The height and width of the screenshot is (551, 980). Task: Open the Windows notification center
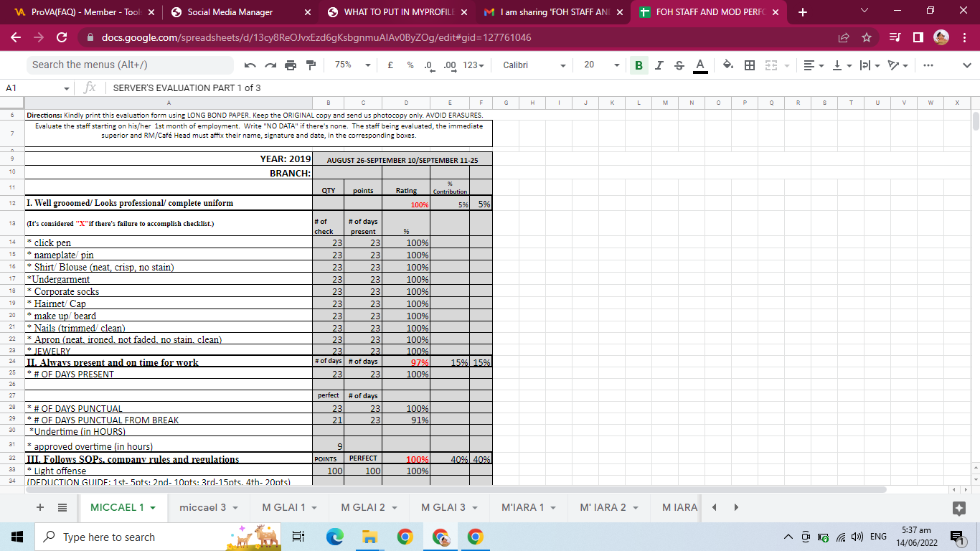(x=957, y=537)
